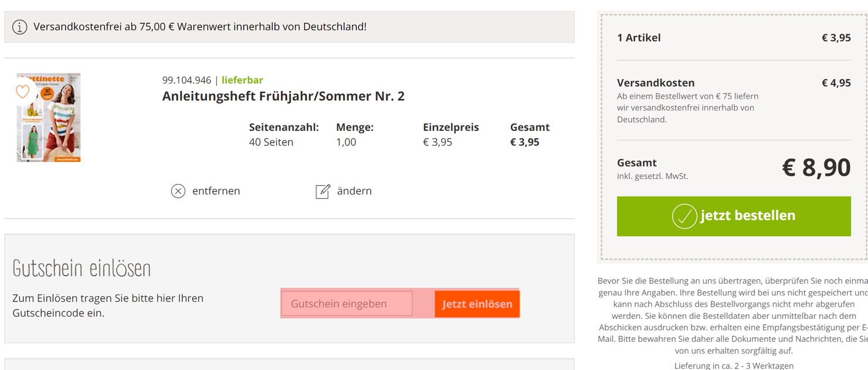This screenshot has height=370, width=868.
Task: Click the checkmark icon on the order button
Action: pyautogui.click(x=684, y=216)
